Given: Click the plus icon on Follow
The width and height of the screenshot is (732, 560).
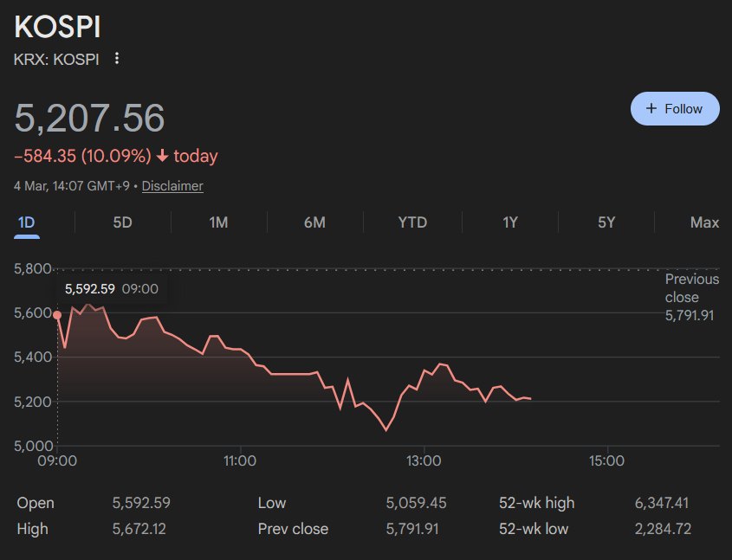Looking at the screenshot, I should (x=651, y=109).
